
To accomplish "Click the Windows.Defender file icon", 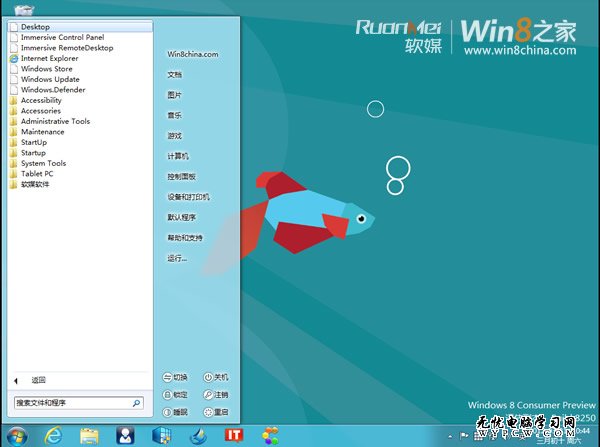I will 14,90.
